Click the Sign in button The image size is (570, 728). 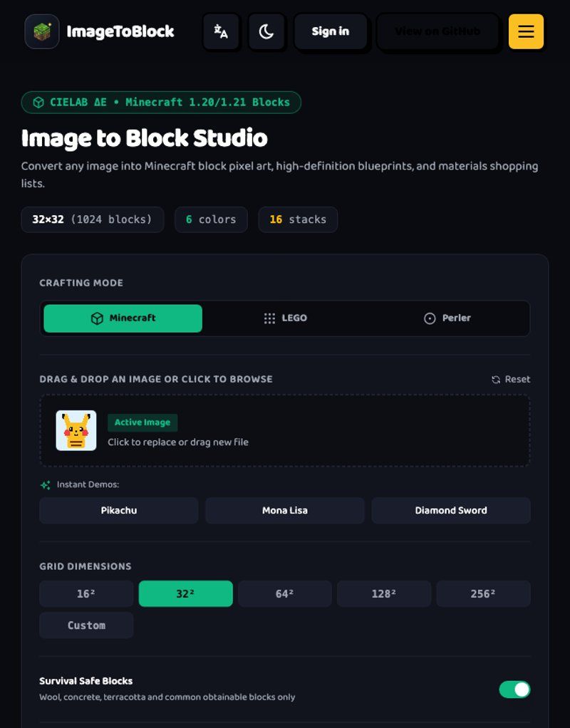pos(331,31)
